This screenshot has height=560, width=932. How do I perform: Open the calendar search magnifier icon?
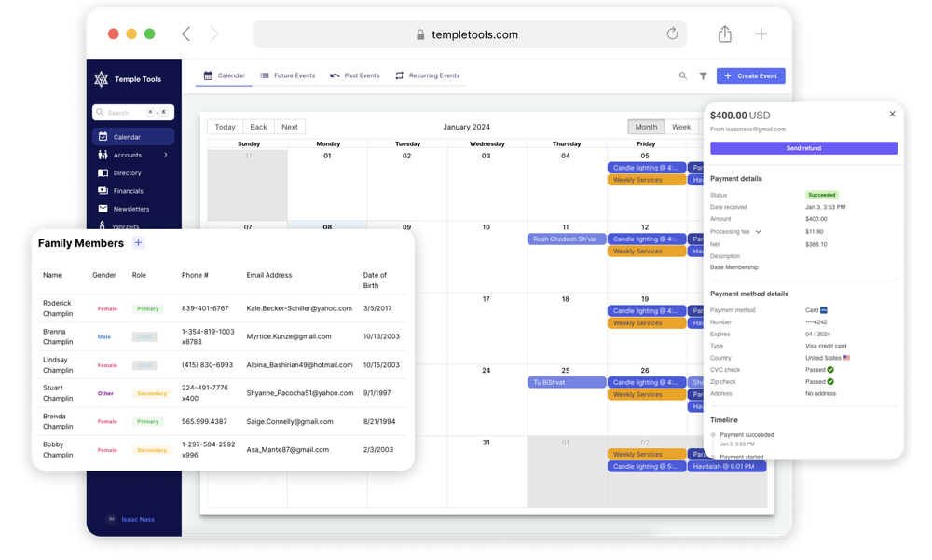coord(683,75)
